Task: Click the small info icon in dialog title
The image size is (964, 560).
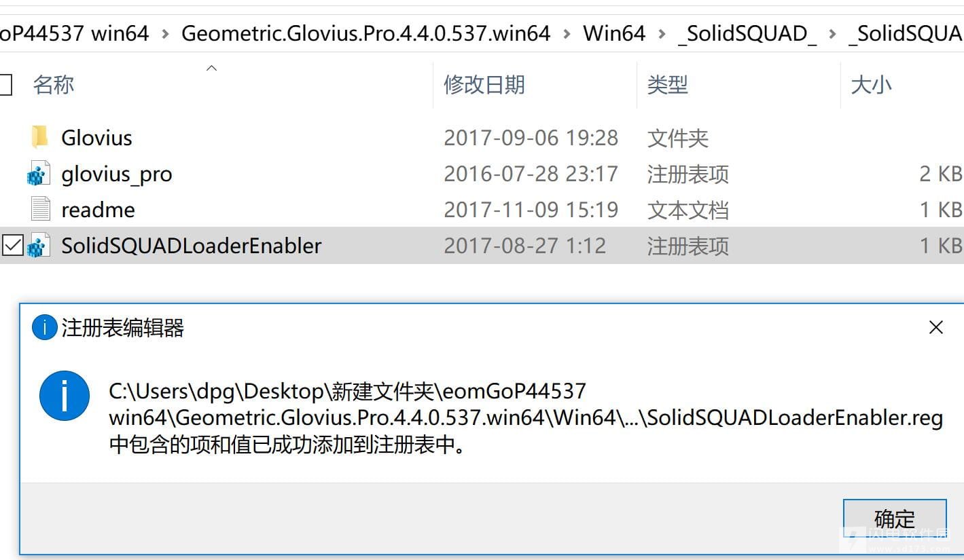Action: pos(44,329)
